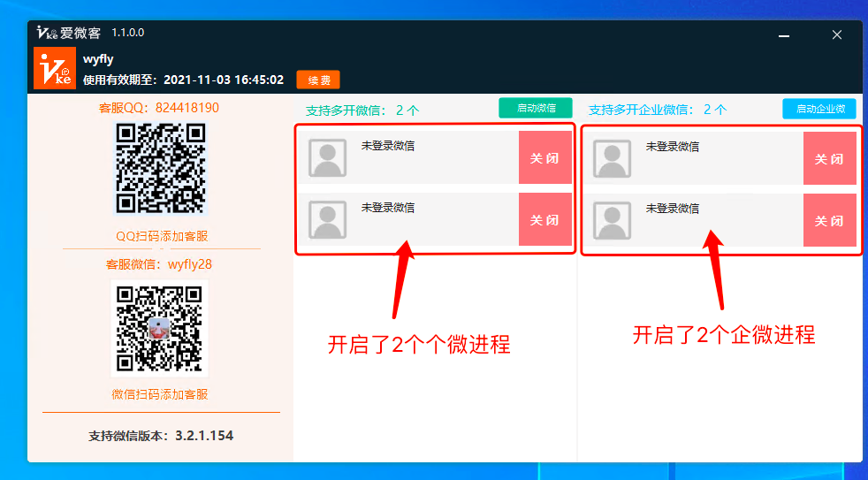This screenshot has height=480, width=868.
Task: Click avatar of second enterprise WeChat entry
Action: pyautogui.click(x=612, y=221)
